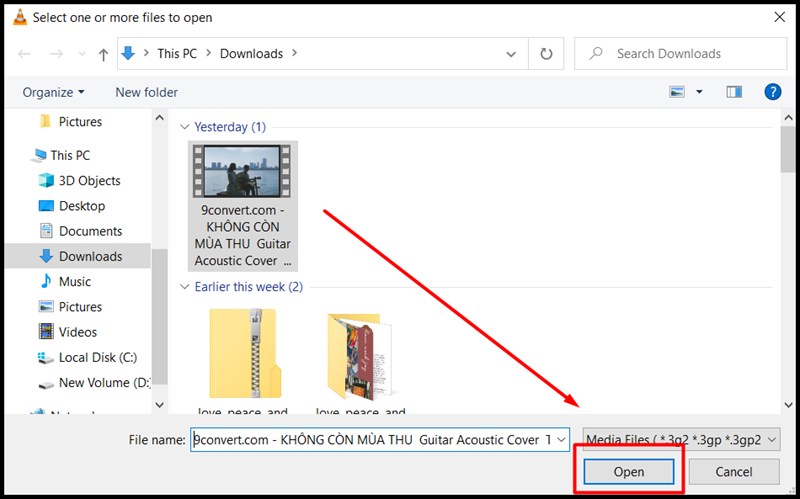Screen dimensions: 800x499
Task: Click the file list scroll up arrow
Action: 788,118
